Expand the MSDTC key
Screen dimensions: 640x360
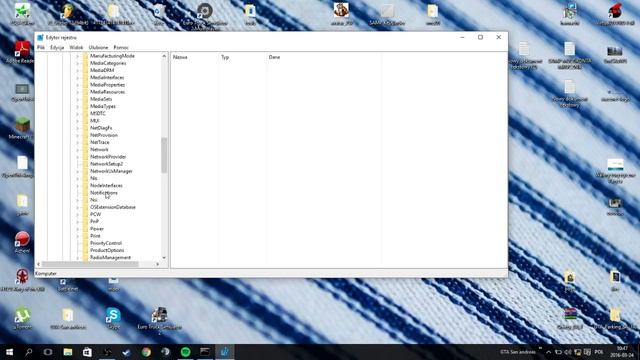(78, 113)
